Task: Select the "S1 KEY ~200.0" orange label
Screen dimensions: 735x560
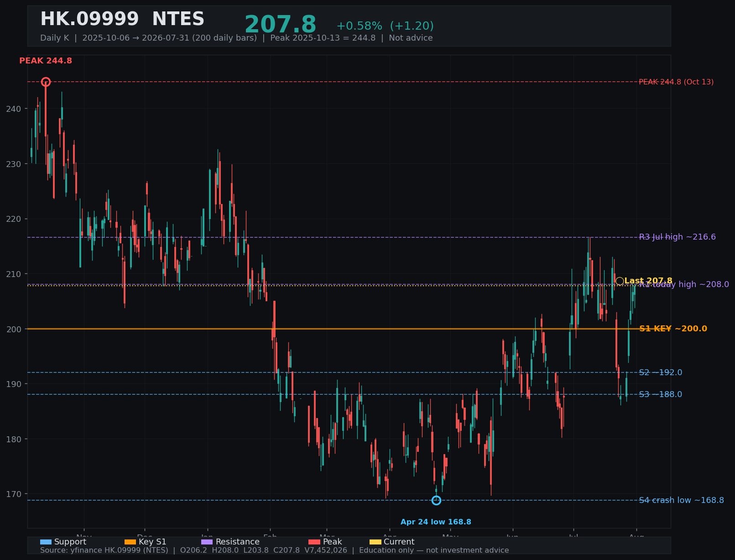Action: [673, 329]
